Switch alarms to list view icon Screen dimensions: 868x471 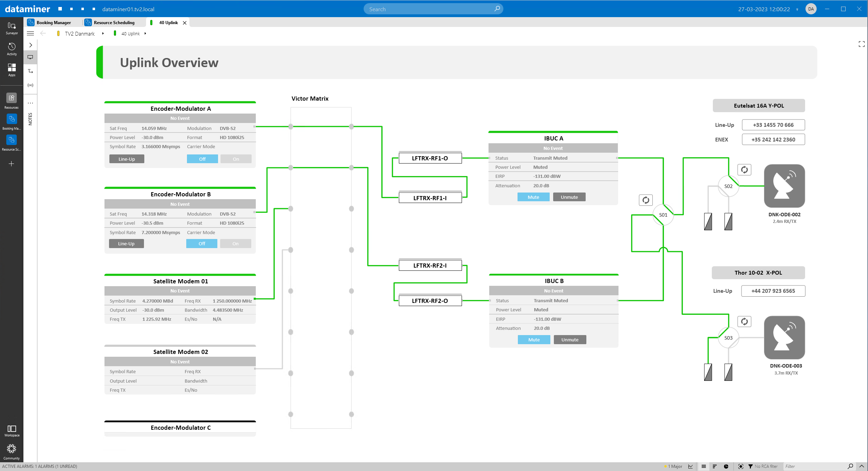704,466
